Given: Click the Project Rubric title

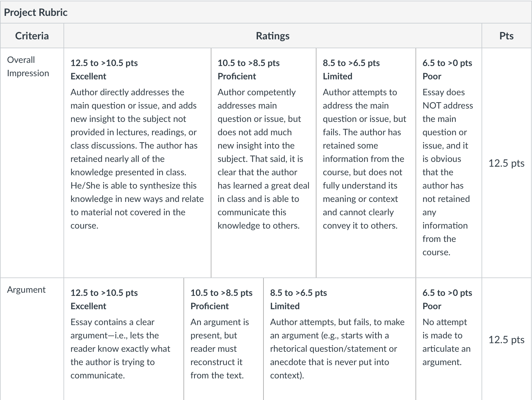Looking at the screenshot, I should point(36,12).
